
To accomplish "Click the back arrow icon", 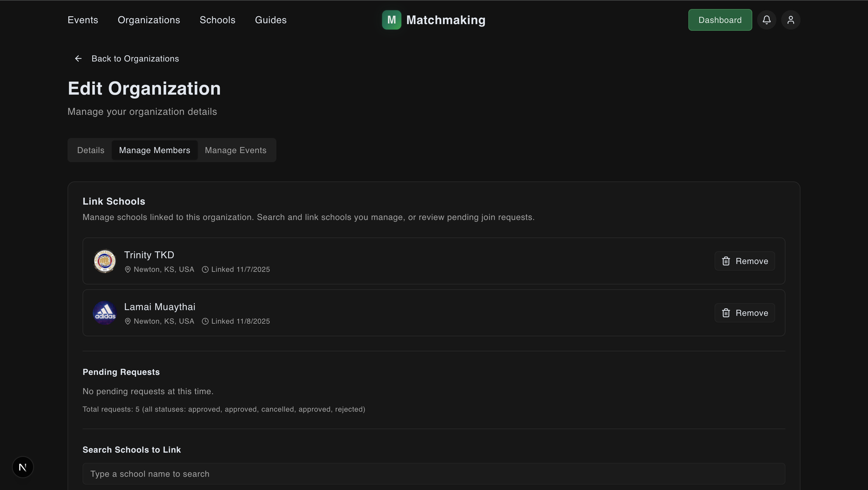I will point(78,59).
